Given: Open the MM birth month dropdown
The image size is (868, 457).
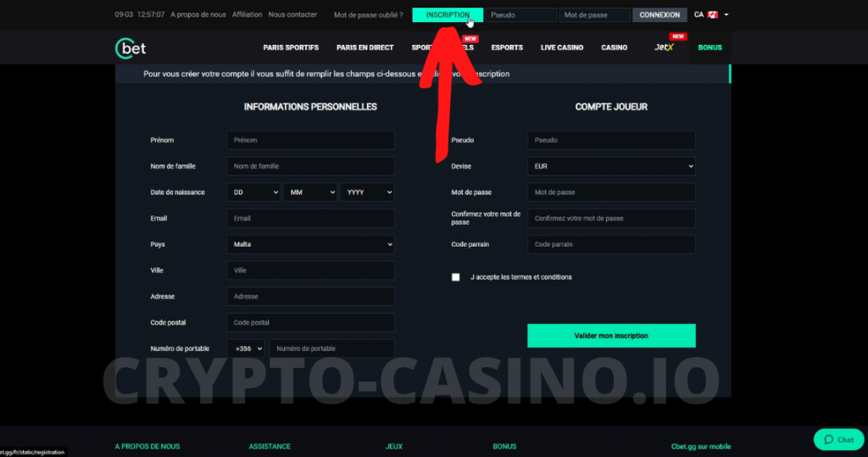Looking at the screenshot, I should pyautogui.click(x=310, y=192).
